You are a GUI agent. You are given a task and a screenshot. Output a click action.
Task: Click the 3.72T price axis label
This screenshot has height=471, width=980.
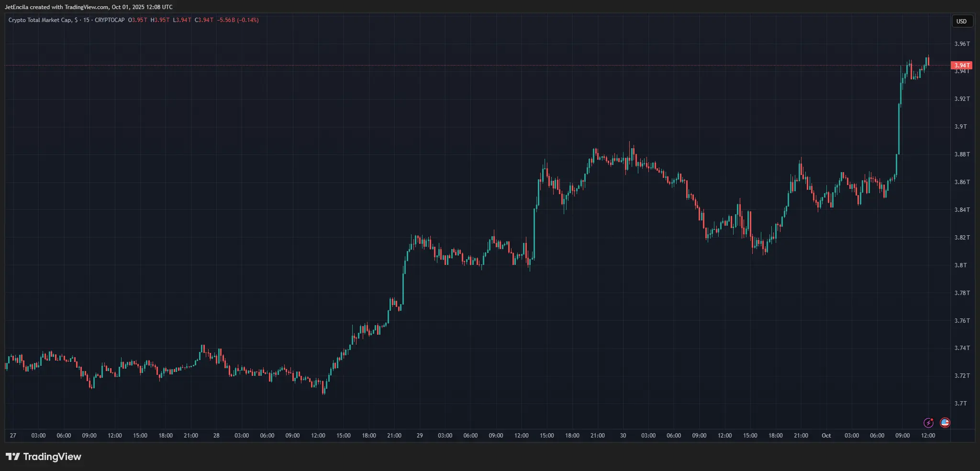(962, 376)
